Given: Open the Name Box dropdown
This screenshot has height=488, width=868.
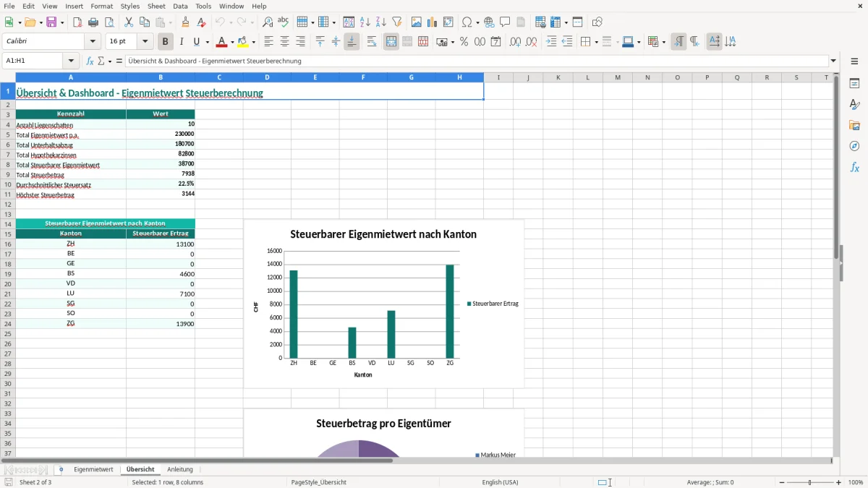Looking at the screenshot, I should pos(71,61).
